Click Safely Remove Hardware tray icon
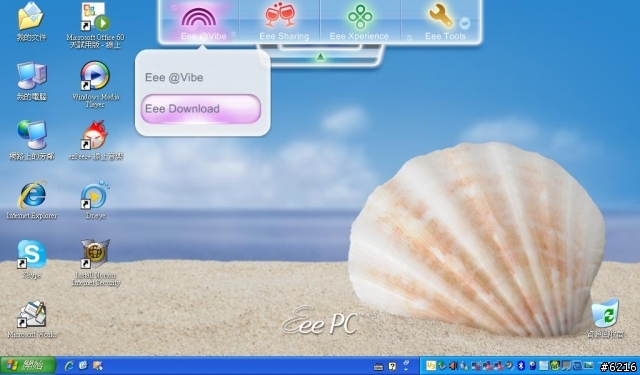This screenshot has width=640, height=375. [442, 366]
